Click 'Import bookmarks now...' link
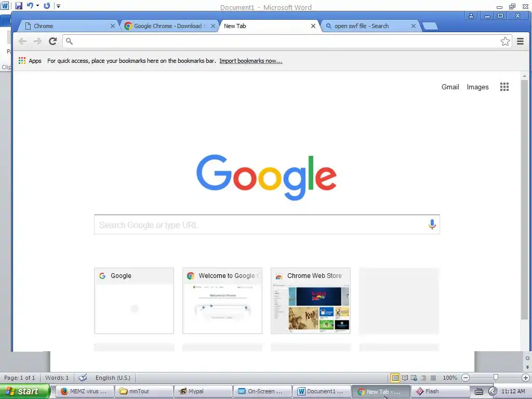Image resolution: width=532 pixels, height=399 pixels. tap(251, 61)
